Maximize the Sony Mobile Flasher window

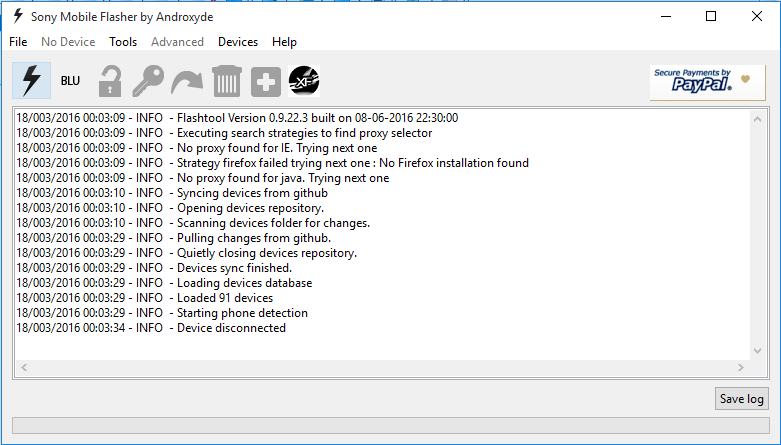711,16
